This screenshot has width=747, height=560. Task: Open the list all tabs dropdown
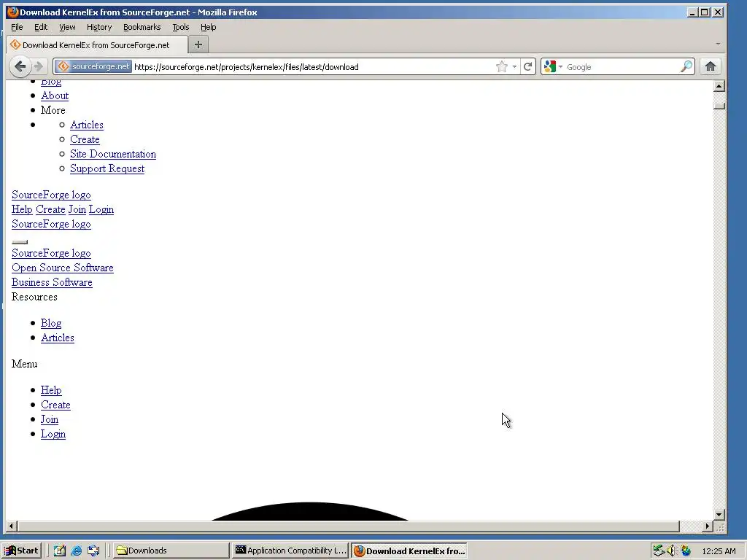718,44
